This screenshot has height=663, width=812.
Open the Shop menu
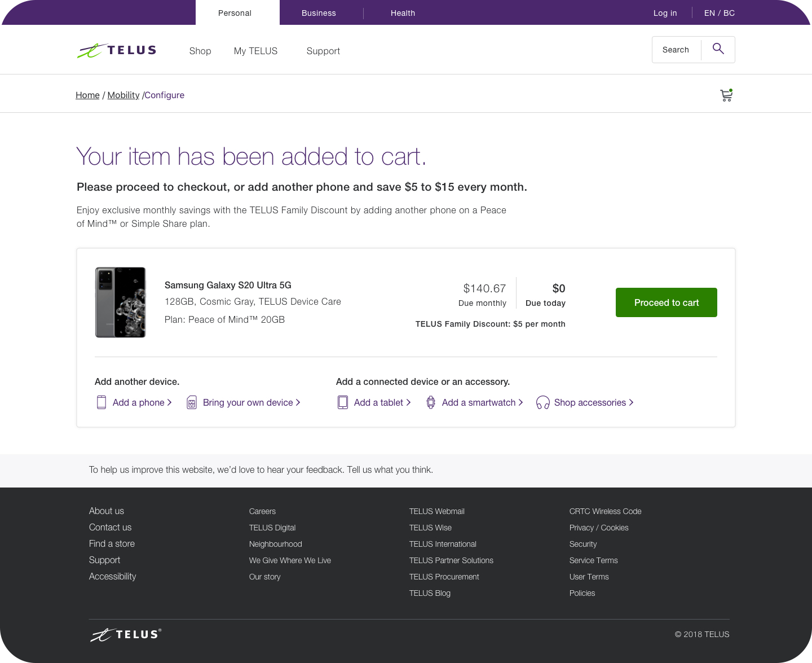(x=200, y=51)
